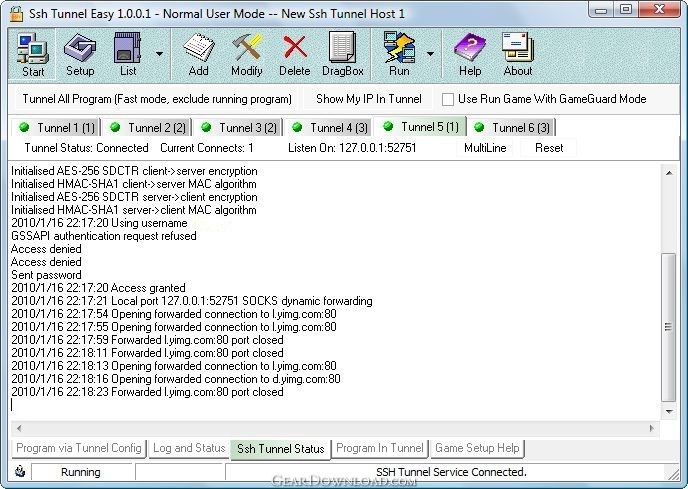Click the log scrollbar down arrow
The height and width of the screenshot is (489, 688).
pos(669,412)
